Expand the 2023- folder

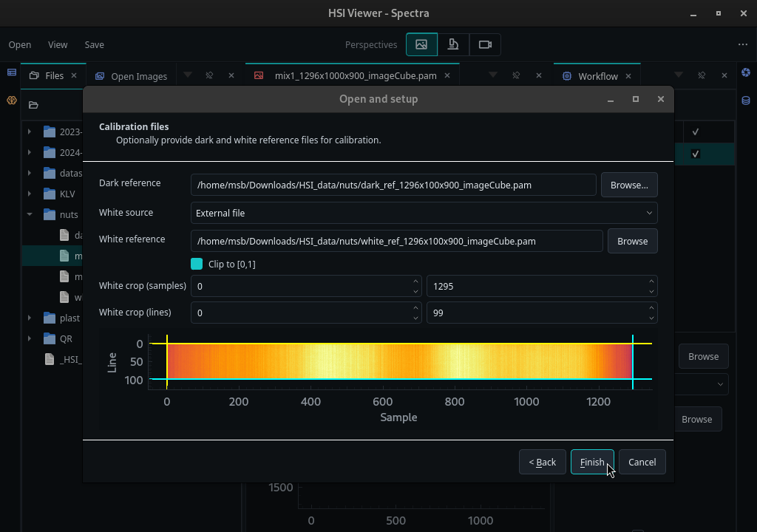[x=30, y=132]
